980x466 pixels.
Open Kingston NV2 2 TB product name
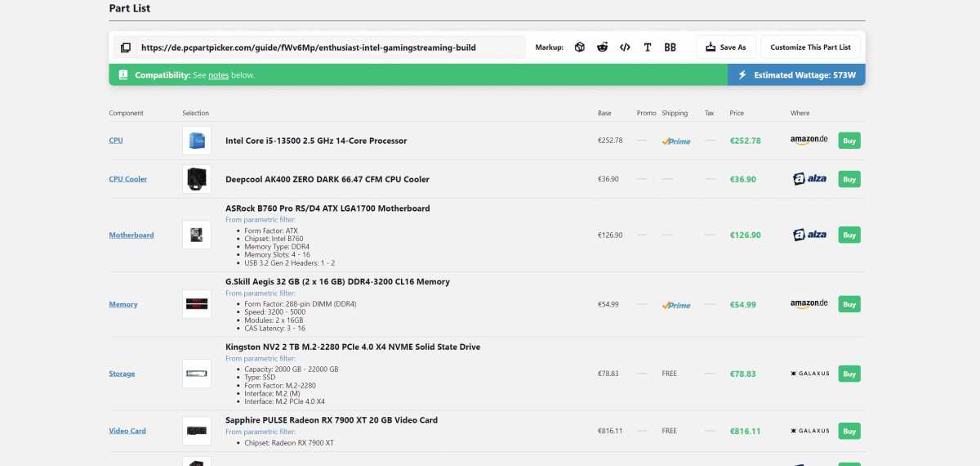[353, 347]
